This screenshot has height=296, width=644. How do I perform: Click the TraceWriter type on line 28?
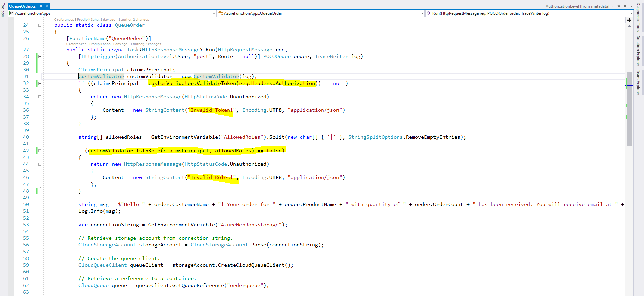pos(331,56)
